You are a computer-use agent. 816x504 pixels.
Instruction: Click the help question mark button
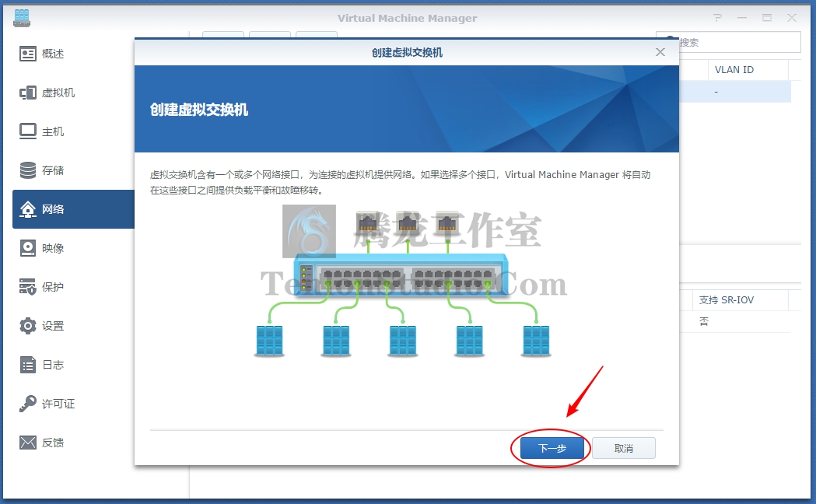tap(718, 18)
